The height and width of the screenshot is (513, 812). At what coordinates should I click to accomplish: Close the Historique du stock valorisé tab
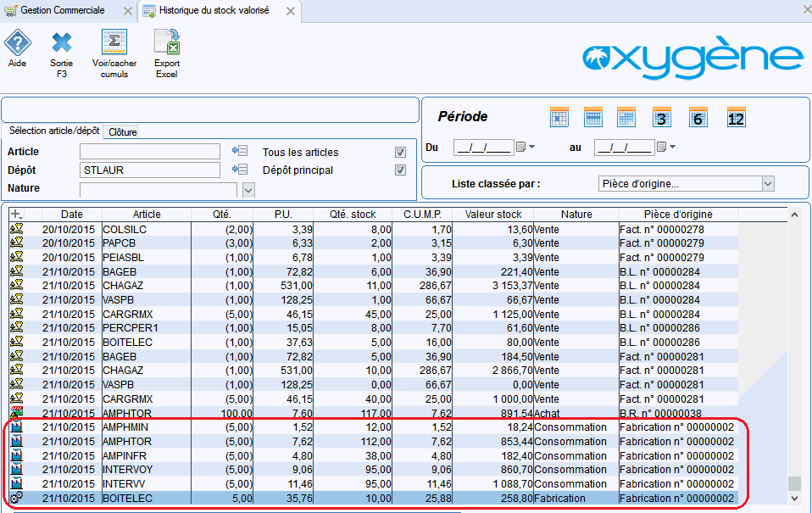(291, 11)
